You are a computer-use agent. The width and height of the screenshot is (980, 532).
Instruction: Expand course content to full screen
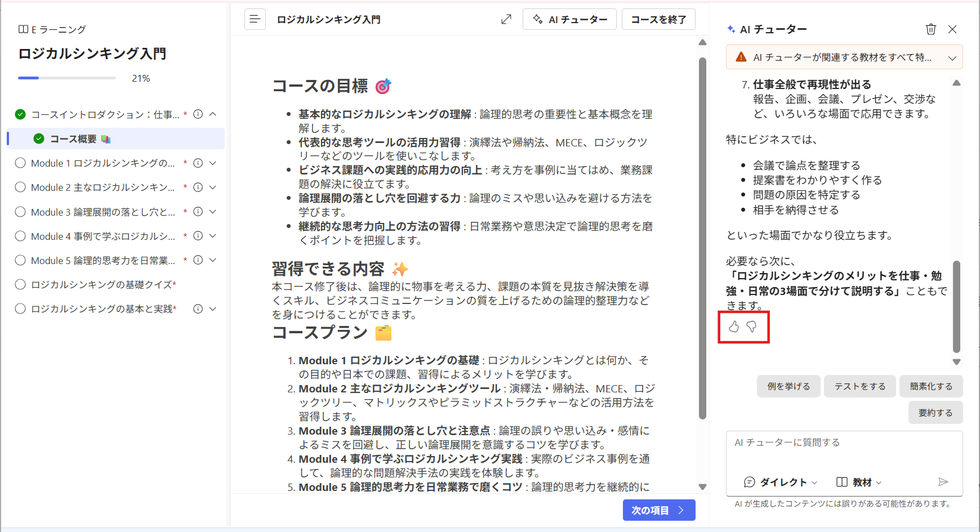point(506,19)
